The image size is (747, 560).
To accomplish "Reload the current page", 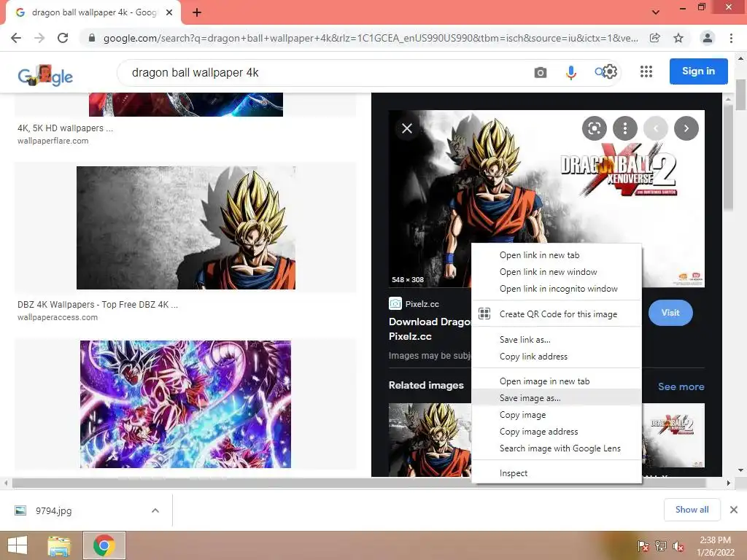I will (x=63, y=38).
